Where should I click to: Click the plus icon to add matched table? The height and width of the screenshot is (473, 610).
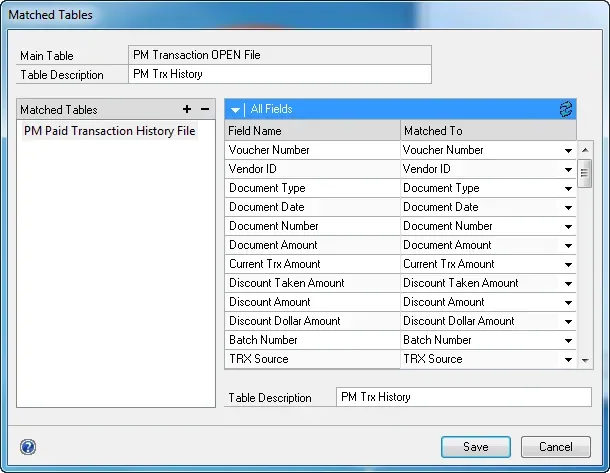[x=187, y=109]
